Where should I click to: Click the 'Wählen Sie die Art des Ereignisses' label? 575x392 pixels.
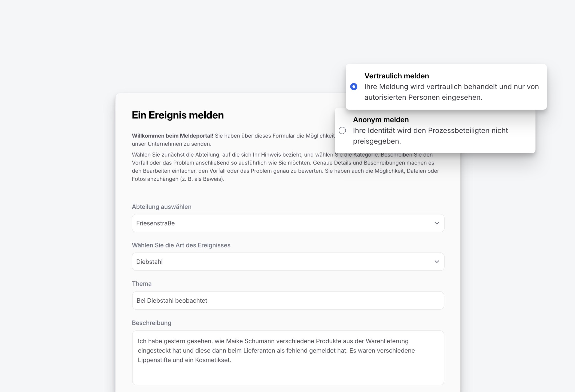pyautogui.click(x=181, y=245)
